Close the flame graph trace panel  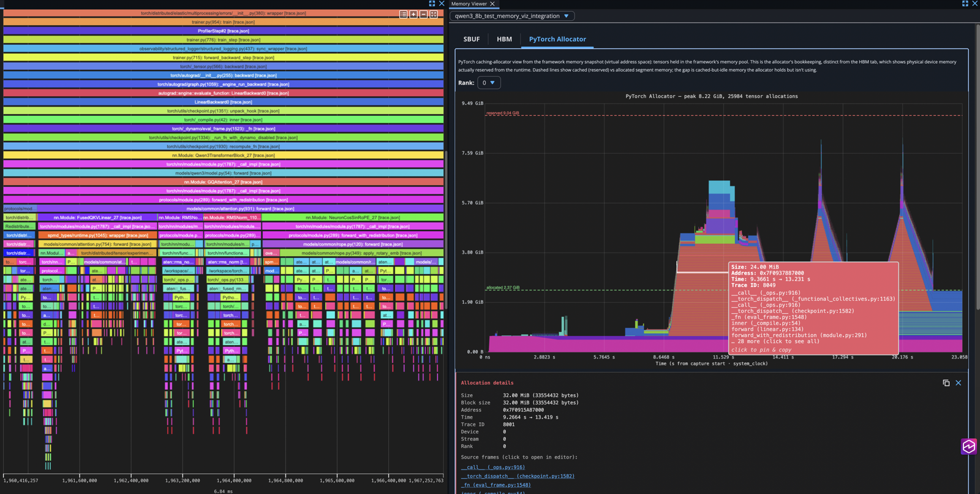click(x=442, y=4)
